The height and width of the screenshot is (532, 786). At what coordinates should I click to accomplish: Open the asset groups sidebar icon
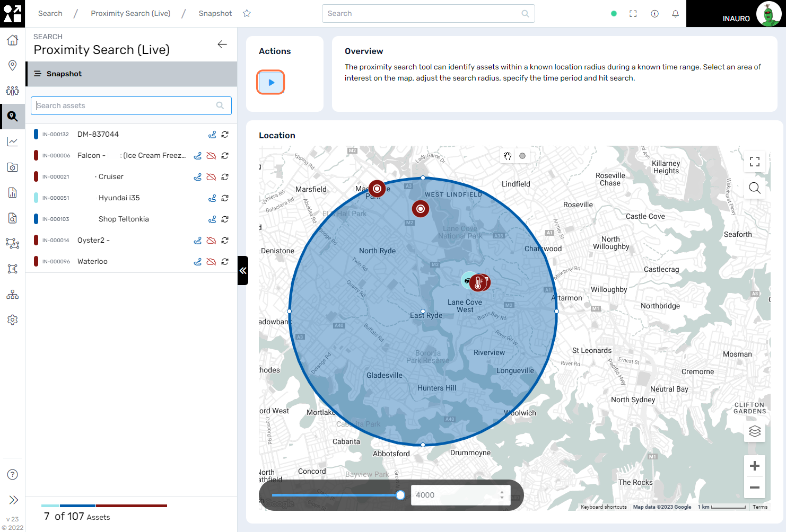point(12,91)
